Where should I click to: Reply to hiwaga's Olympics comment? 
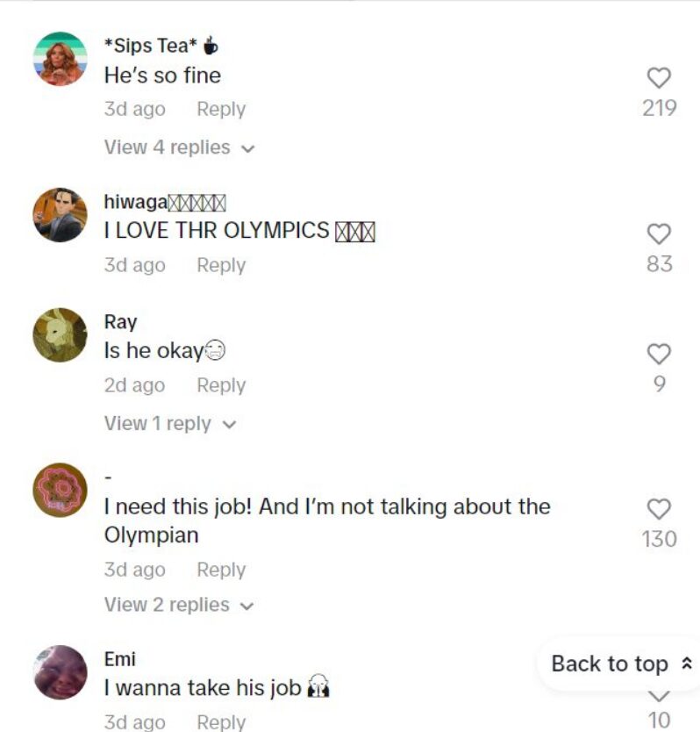pos(221,265)
